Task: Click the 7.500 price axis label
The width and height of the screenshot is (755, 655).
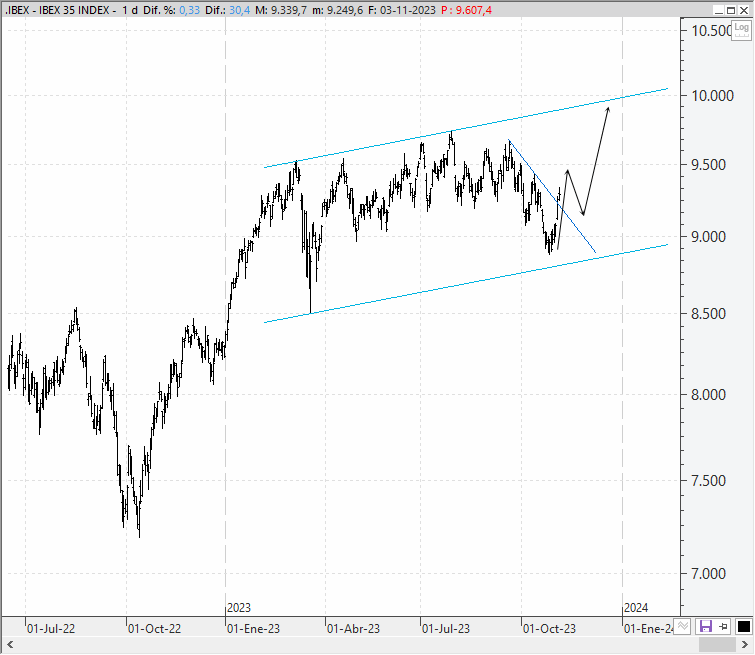Action: pyautogui.click(x=708, y=481)
